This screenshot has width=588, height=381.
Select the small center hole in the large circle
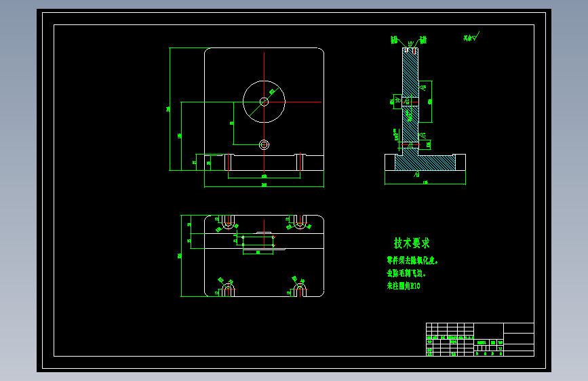pyautogui.click(x=264, y=102)
